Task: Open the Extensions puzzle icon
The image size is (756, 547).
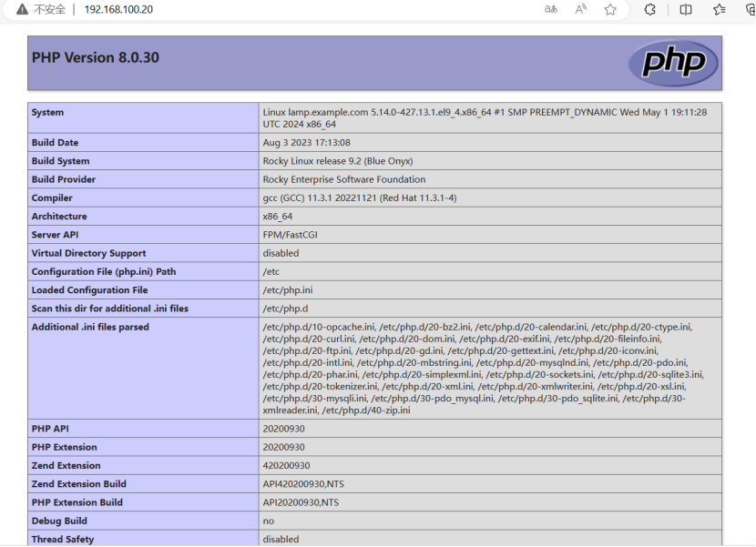Action: tap(650, 9)
